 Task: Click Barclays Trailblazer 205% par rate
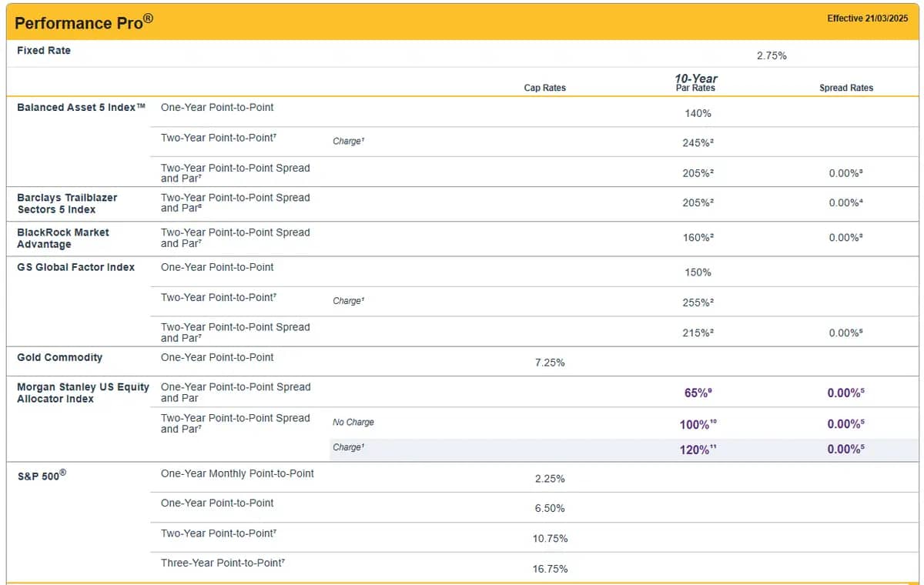[x=698, y=203]
